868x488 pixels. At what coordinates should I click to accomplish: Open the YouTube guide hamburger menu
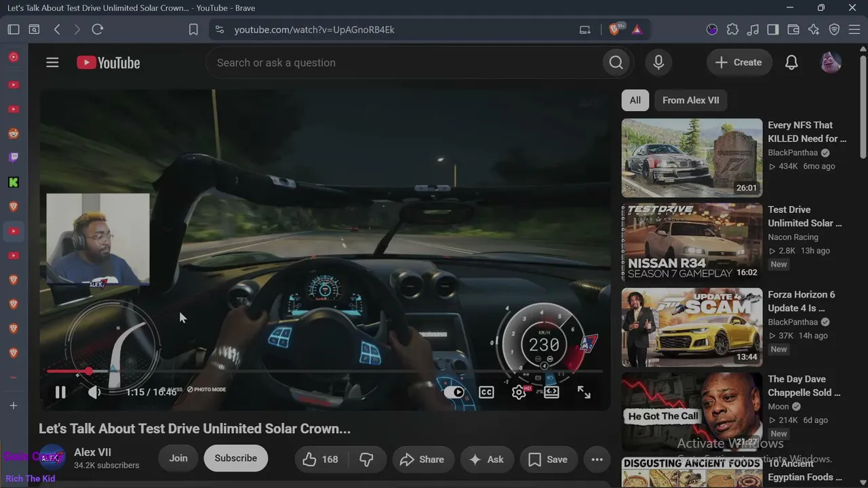click(52, 62)
